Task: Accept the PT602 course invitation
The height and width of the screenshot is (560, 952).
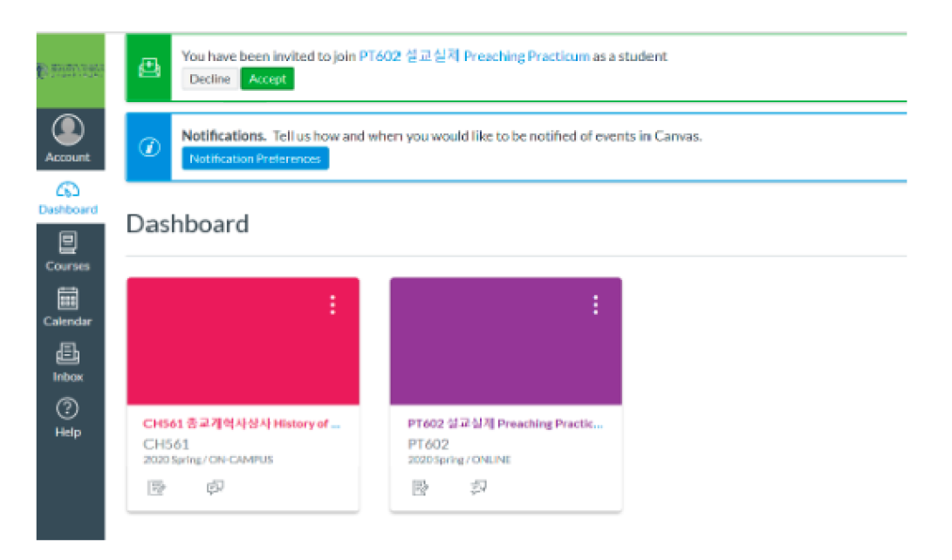Action: (x=267, y=79)
